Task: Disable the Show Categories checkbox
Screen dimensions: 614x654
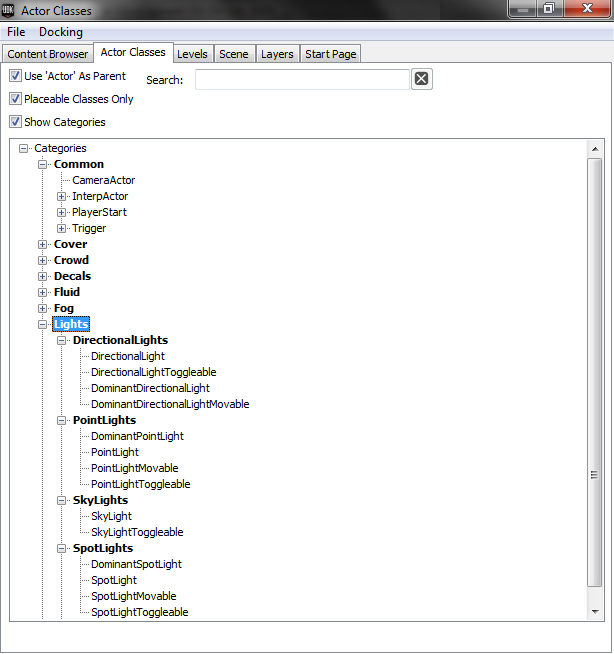Action: [x=15, y=122]
